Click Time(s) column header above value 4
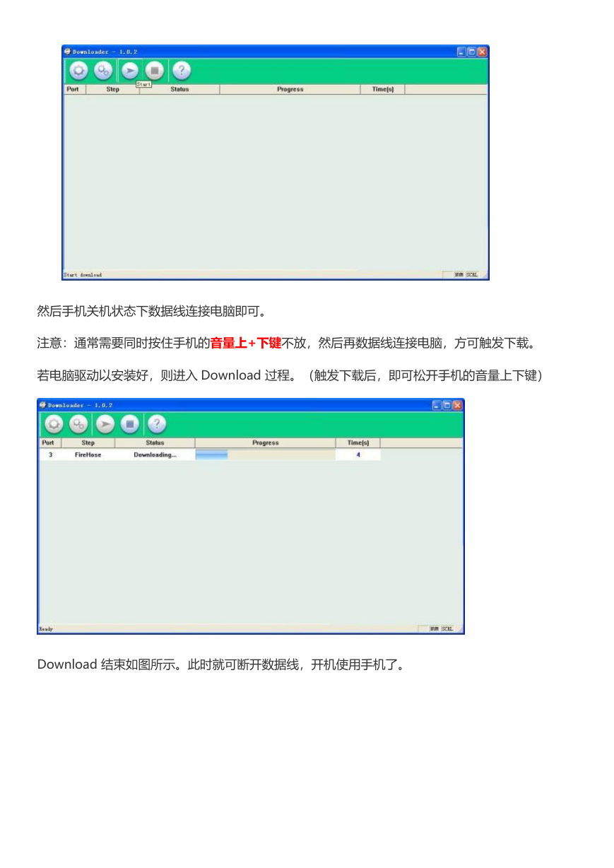Viewport: 614px width, 868px height. coord(358,443)
